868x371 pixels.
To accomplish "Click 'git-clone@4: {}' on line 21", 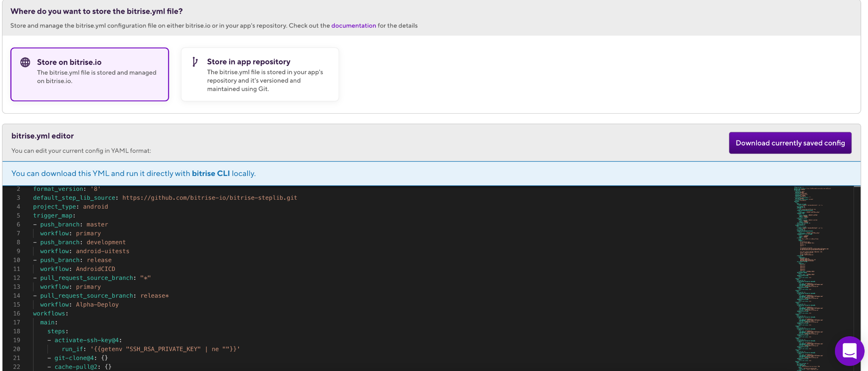I will coord(81,358).
